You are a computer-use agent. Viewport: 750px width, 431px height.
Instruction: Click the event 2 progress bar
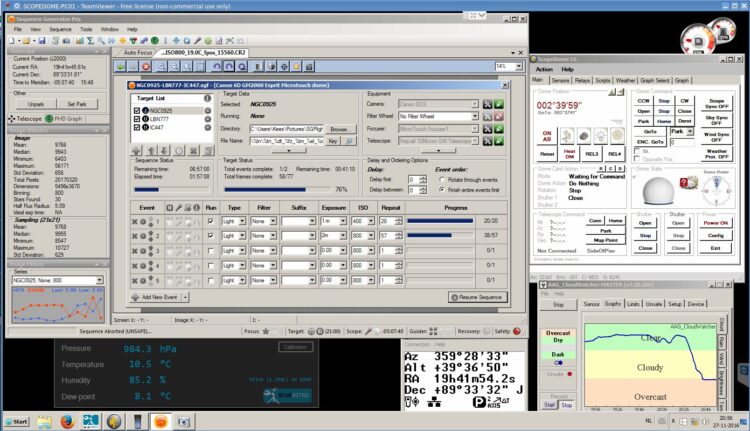coord(441,236)
